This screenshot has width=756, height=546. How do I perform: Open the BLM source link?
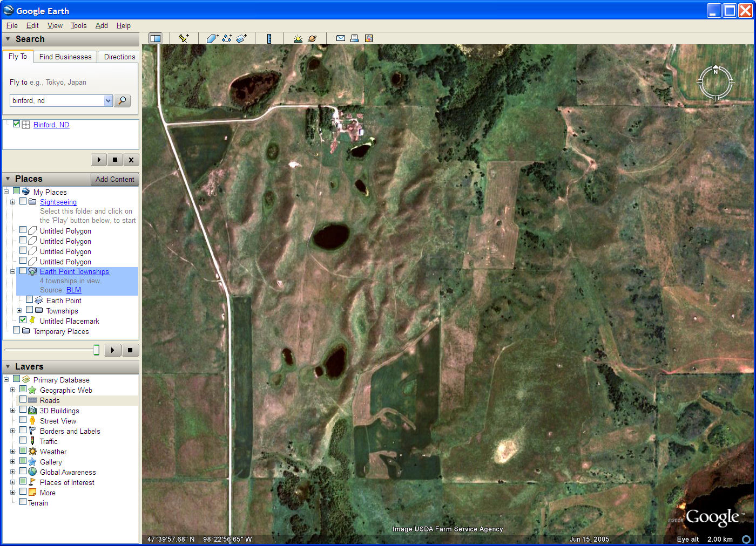(x=73, y=290)
